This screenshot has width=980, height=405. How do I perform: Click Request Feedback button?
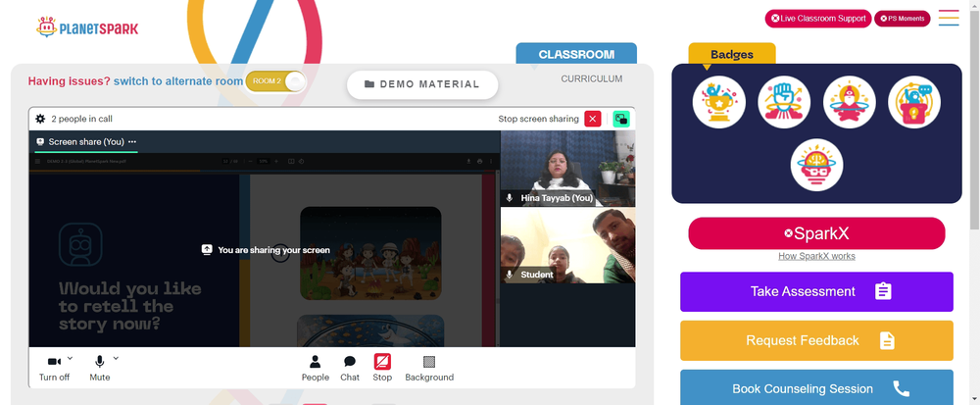pyautogui.click(x=817, y=340)
